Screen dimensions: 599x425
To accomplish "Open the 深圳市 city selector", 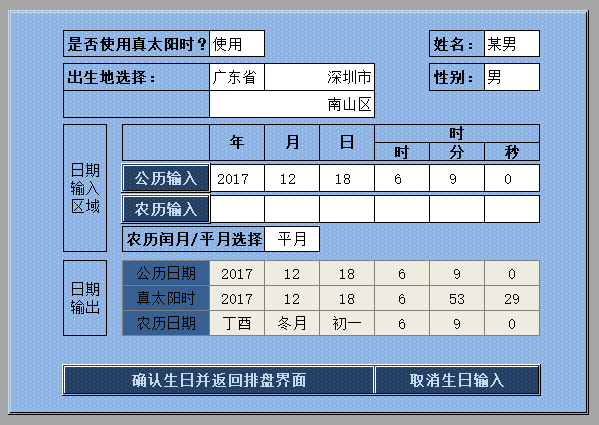I will pos(319,78).
